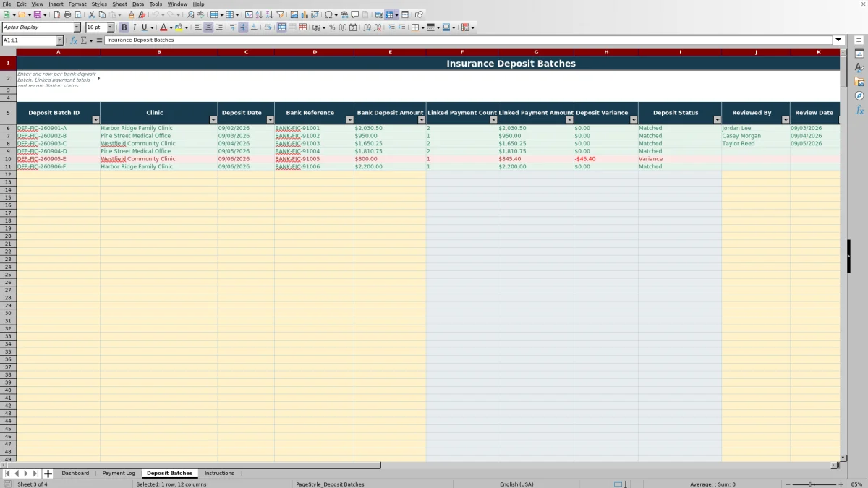Toggle Bold formatting
Screen dimensions: 868x488
click(124, 27)
